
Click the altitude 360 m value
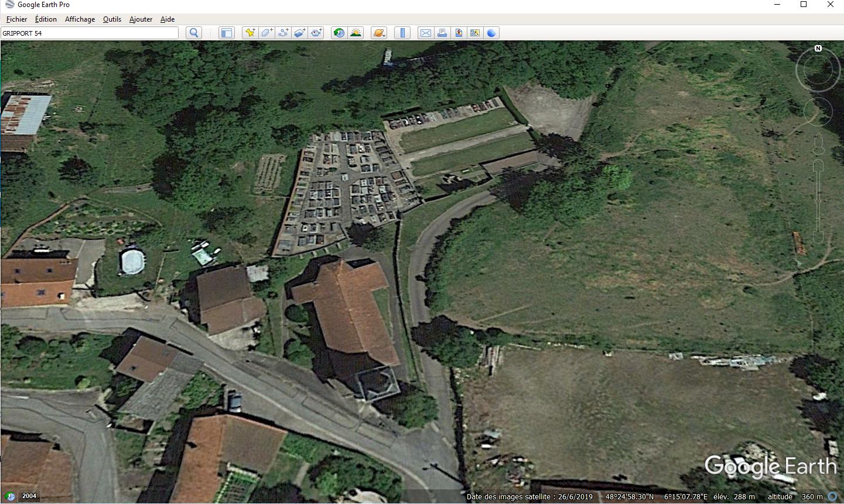coord(812,497)
